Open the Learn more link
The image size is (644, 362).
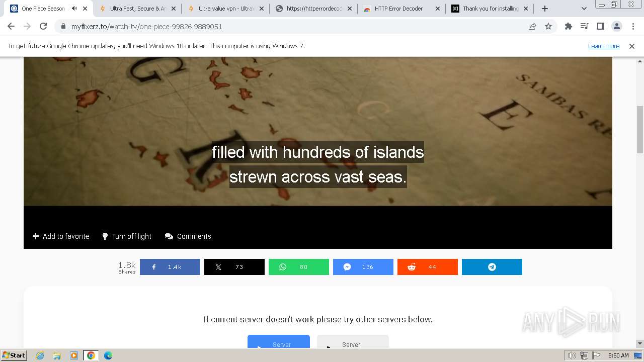click(x=604, y=46)
